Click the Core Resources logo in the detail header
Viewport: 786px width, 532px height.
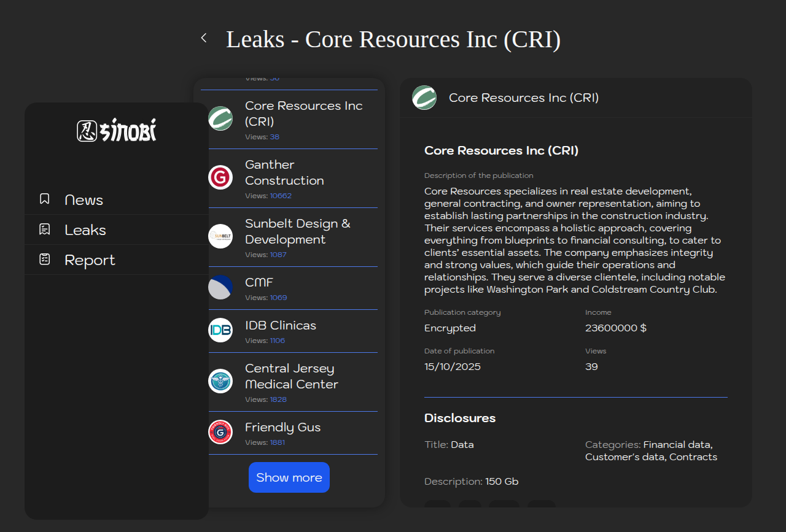424,98
